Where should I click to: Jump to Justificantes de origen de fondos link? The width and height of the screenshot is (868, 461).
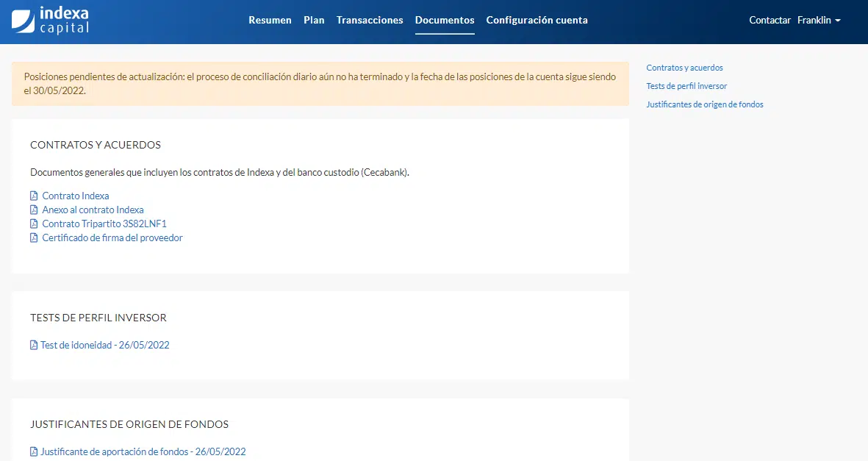click(x=705, y=104)
